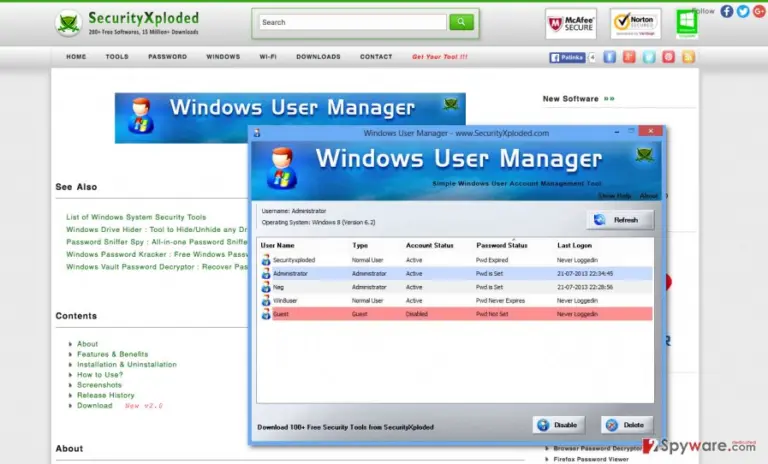Click the green search magnifier button

click(461, 22)
